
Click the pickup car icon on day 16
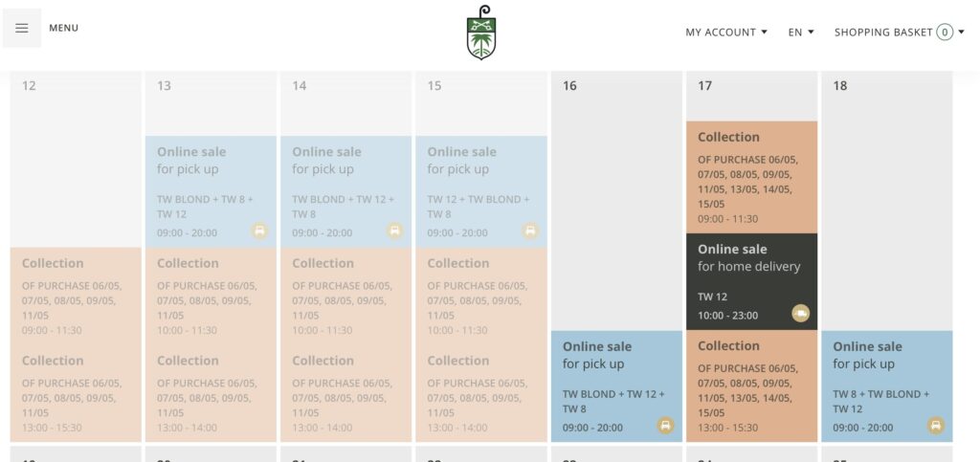coord(665,426)
